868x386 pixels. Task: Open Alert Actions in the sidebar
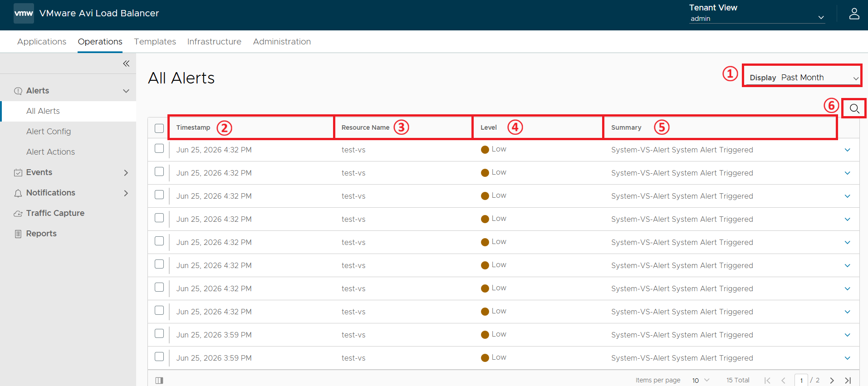[x=50, y=152]
